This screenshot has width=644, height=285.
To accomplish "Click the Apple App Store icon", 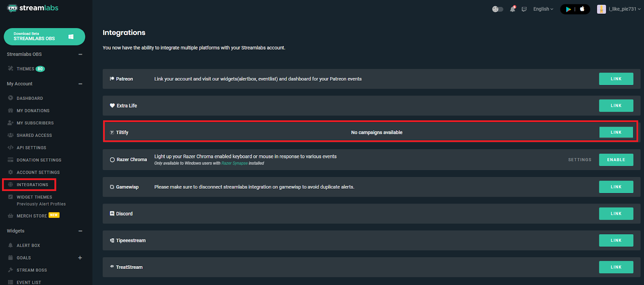I will (x=582, y=9).
